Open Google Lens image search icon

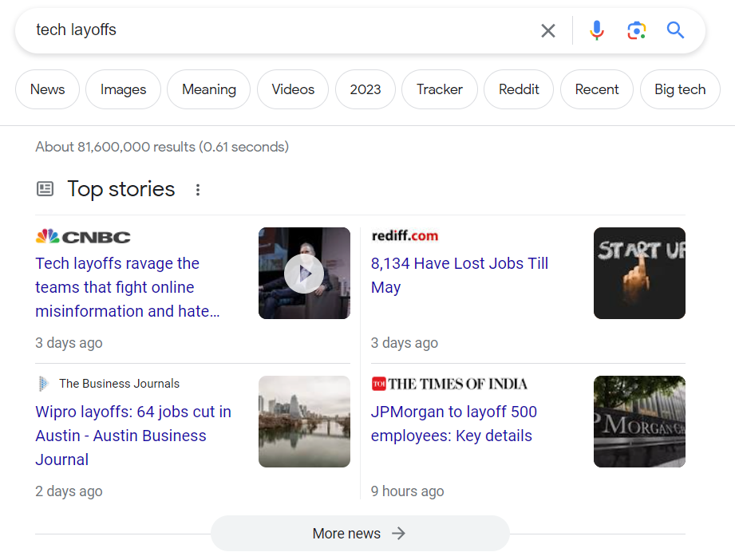point(636,31)
